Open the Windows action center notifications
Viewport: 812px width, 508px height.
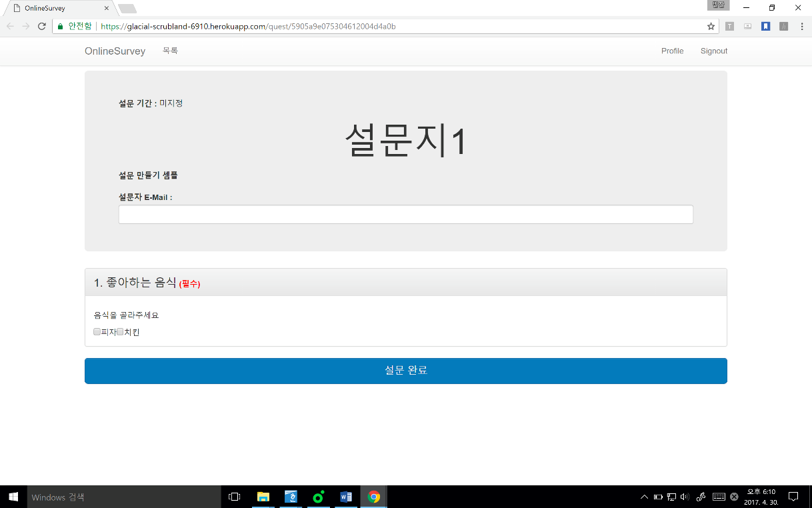(x=793, y=497)
